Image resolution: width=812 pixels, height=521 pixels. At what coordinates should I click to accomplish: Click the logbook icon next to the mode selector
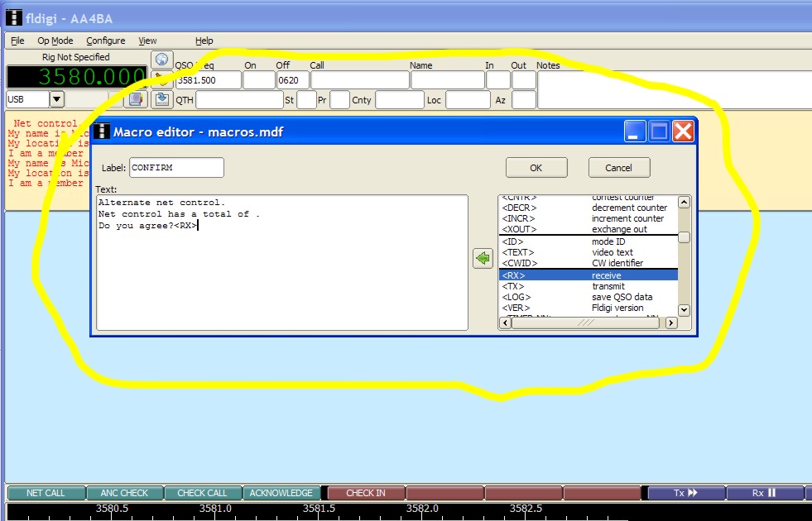coord(137,99)
